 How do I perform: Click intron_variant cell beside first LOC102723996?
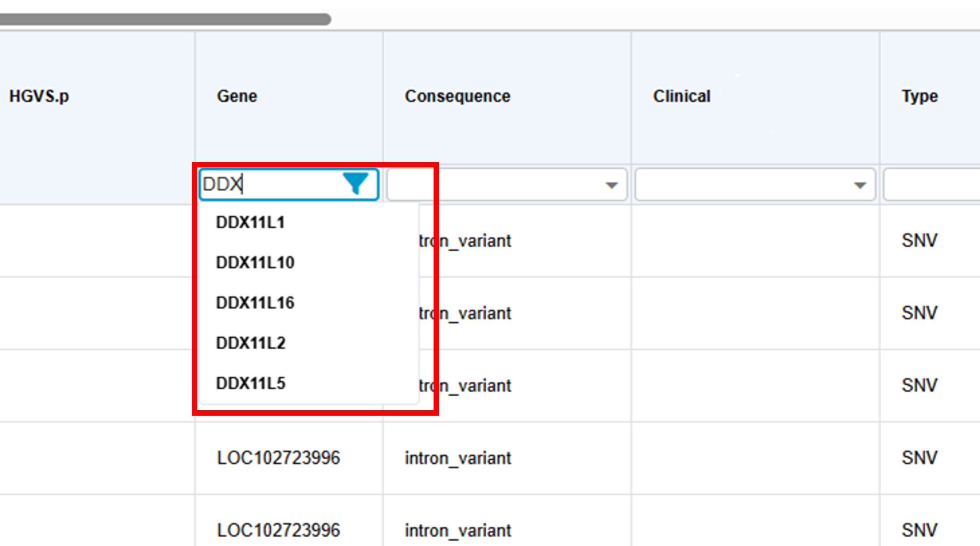click(458, 458)
